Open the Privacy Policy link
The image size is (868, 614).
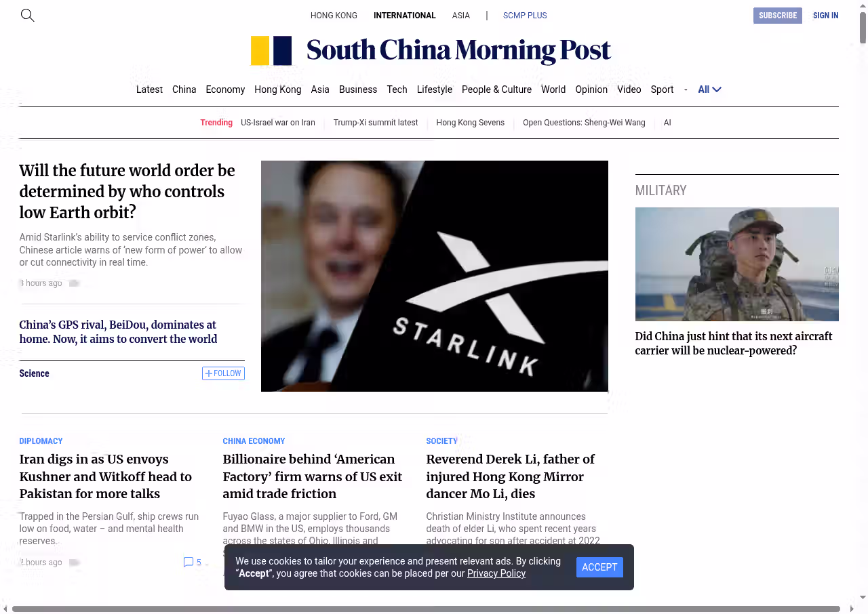(x=496, y=573)
